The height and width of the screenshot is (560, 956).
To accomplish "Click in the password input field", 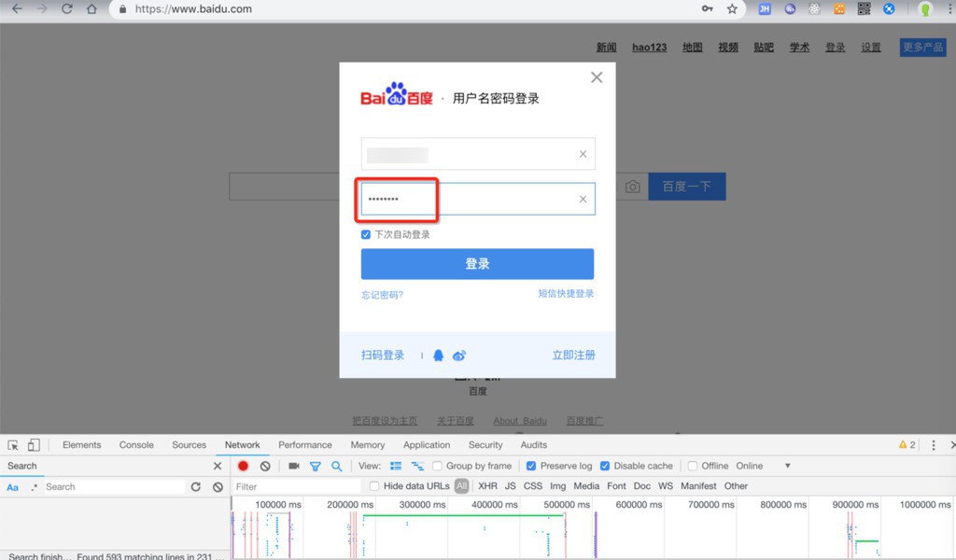I will (478, 199).
